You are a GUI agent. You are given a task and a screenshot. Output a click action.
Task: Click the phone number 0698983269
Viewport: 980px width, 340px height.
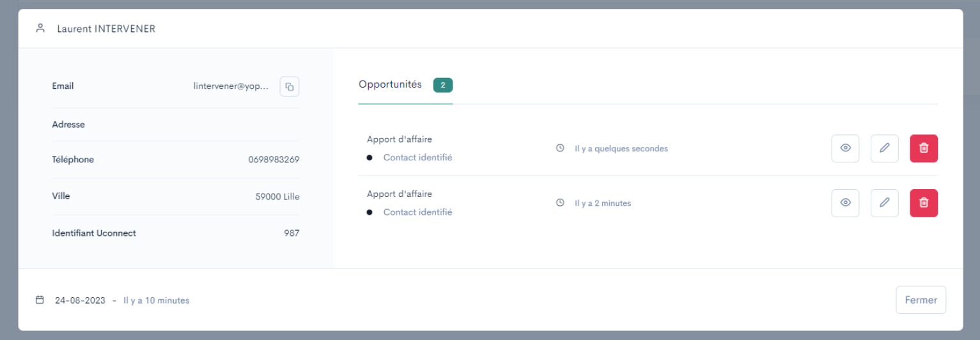click(274, 160)
